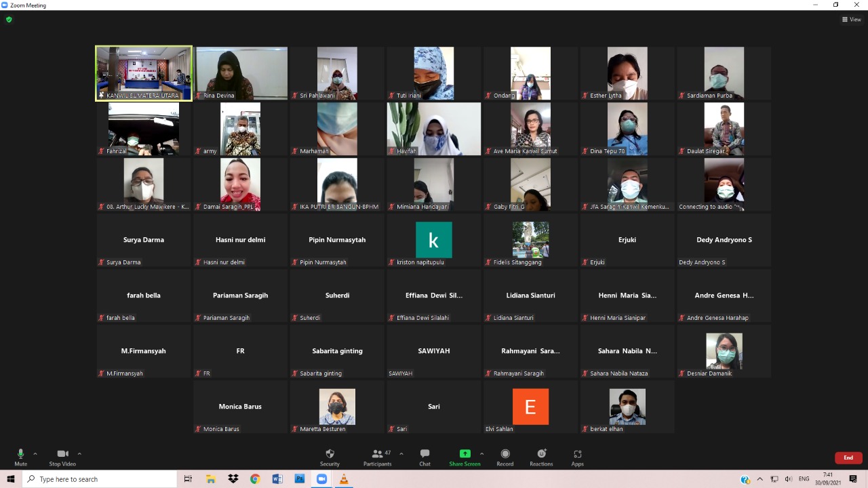868x488 pixels.
Task: Open the Reactions menu
Action: point(541,457)
